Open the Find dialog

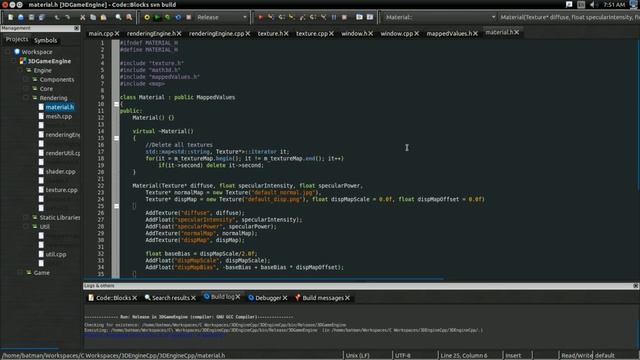pos(118,17)
